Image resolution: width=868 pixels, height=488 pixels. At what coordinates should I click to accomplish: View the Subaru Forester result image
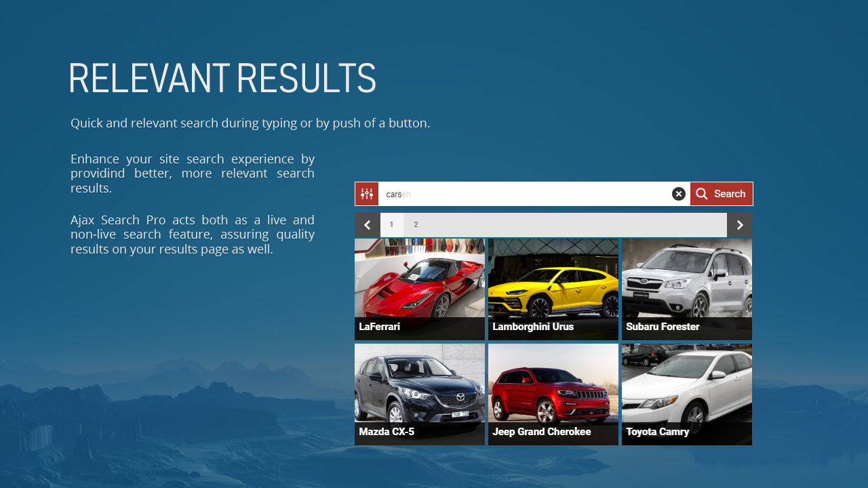[x=686, y=278]
